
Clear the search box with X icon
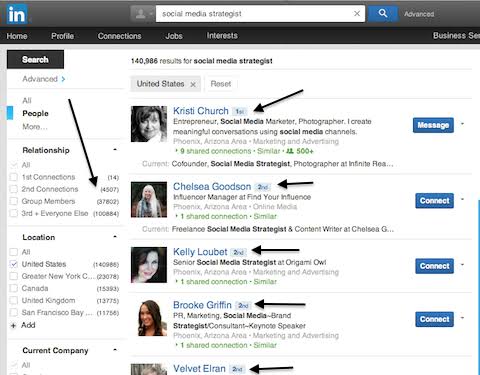tap(357, 14)
